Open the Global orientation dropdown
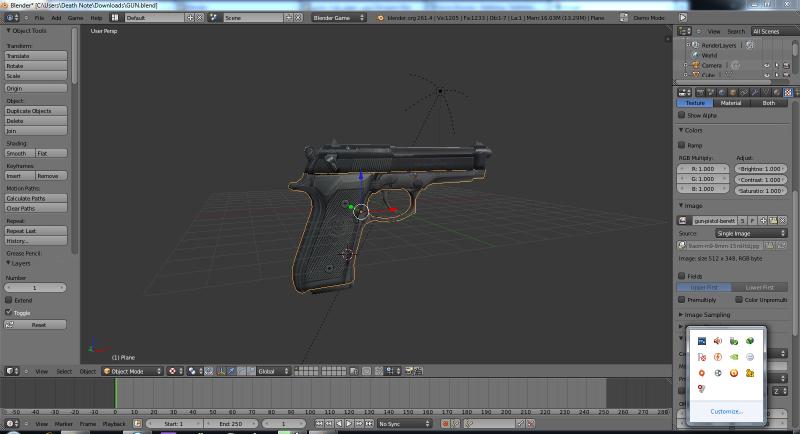 pyautogui.click(x=274, y=371)
